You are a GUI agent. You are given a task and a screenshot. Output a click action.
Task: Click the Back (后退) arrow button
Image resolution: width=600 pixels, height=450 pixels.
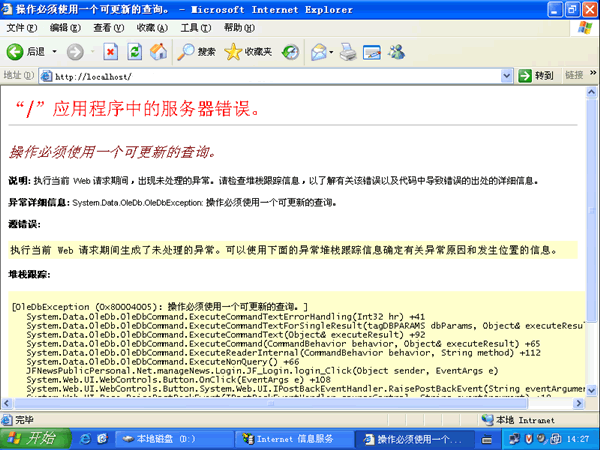click(x=25, y=52)
